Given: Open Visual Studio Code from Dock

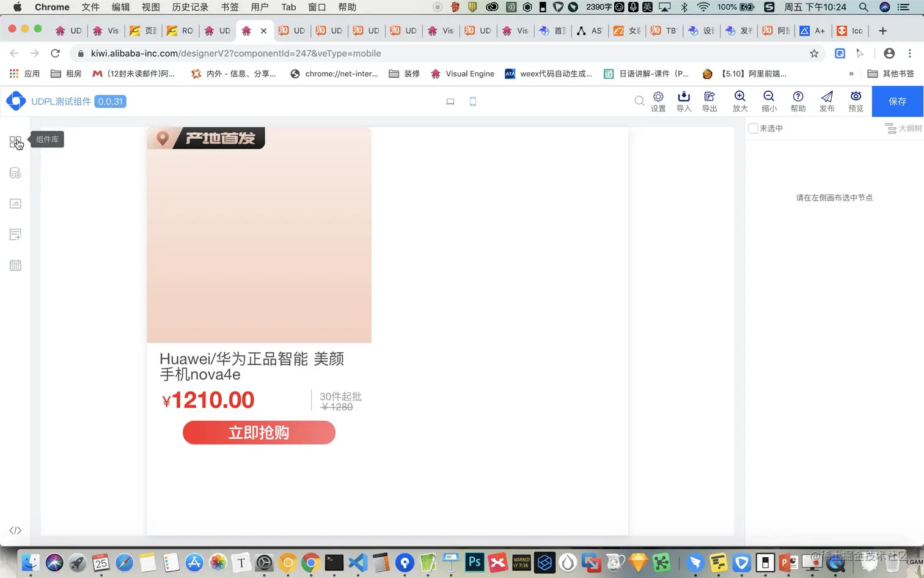Looking at the screenshot, I should (x=358, y=562).
